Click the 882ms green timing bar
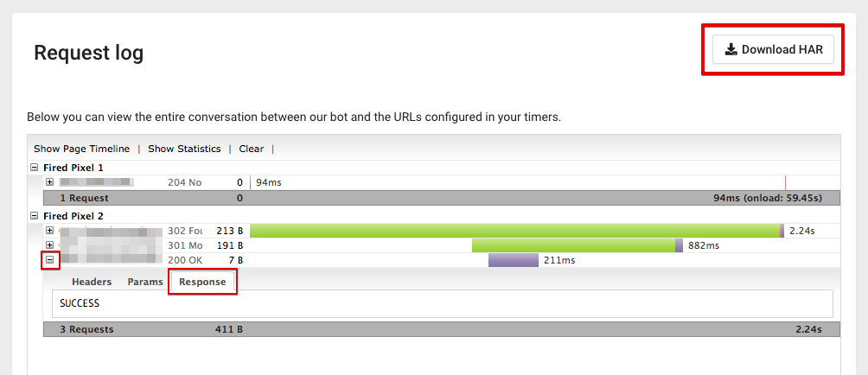 (x=573, y=245)
